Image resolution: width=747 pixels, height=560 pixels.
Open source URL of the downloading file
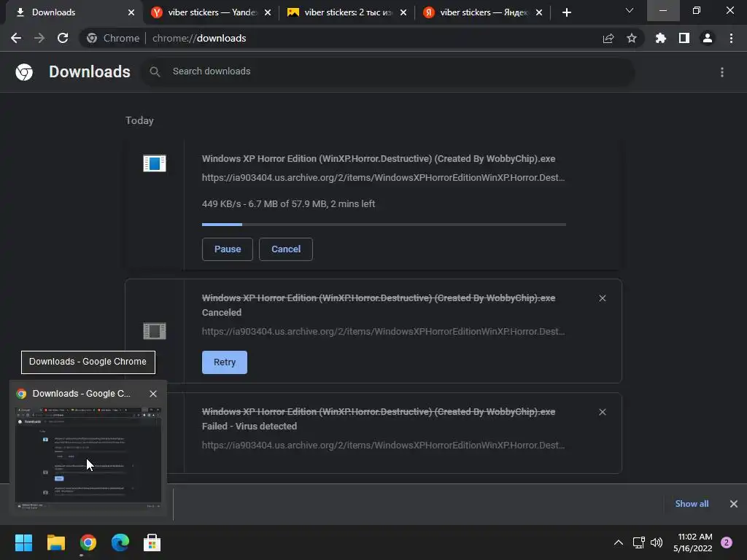[383, 178]
